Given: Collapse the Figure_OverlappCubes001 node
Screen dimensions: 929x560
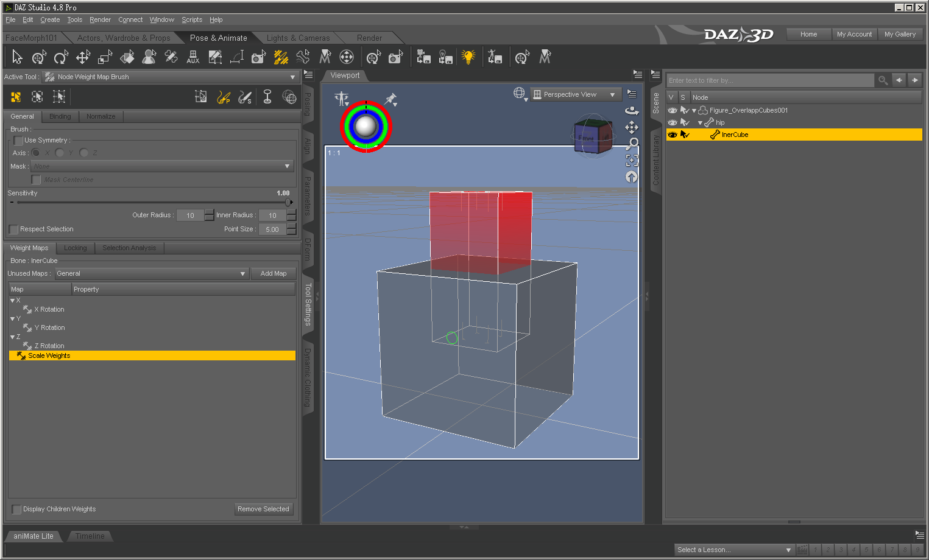Looking at the screenshot, I should click(x=694, y=111).
